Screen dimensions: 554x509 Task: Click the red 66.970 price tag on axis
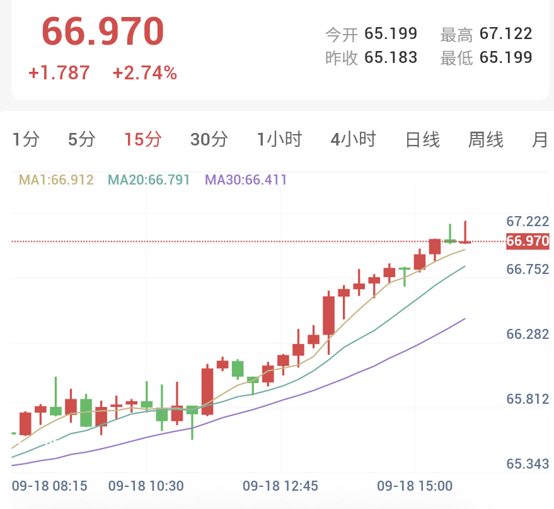coord(528,241)
